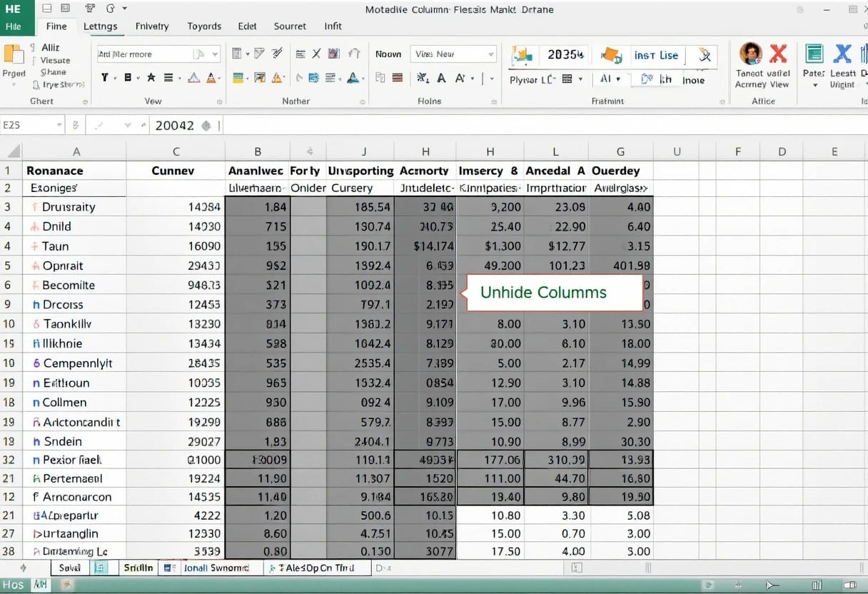
Task: Select the filter funnel icon in View group
Action: coord(105,76)
